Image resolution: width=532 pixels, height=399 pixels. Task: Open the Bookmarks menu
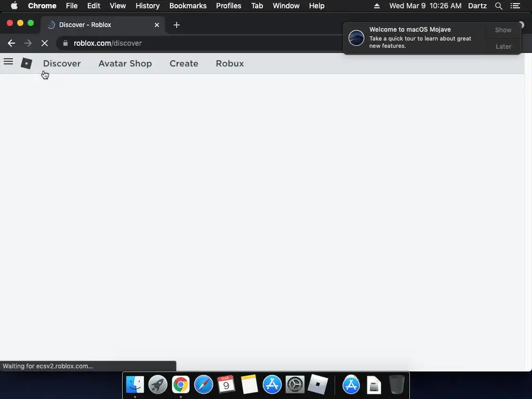[x=188, y=6]
